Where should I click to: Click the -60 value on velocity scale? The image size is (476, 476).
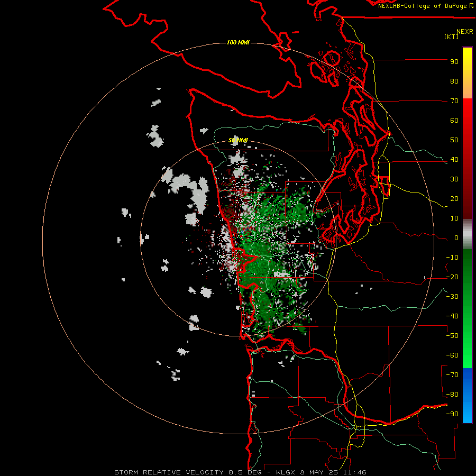point(452,355)
